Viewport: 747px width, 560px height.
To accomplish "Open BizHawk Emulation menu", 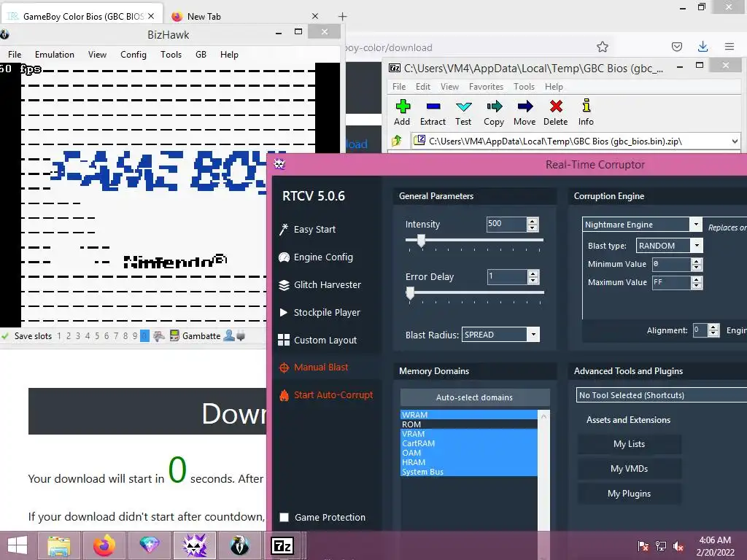I will pyautogui.click(x=54, y=54).
